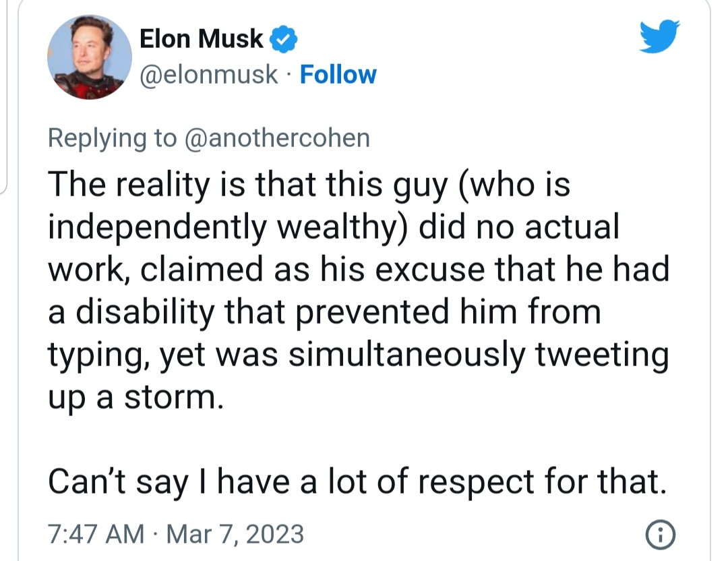The width and height of the screenshot is (728, 561).
Task: Open the @elonmusk handle link
Action: (208, 74)
